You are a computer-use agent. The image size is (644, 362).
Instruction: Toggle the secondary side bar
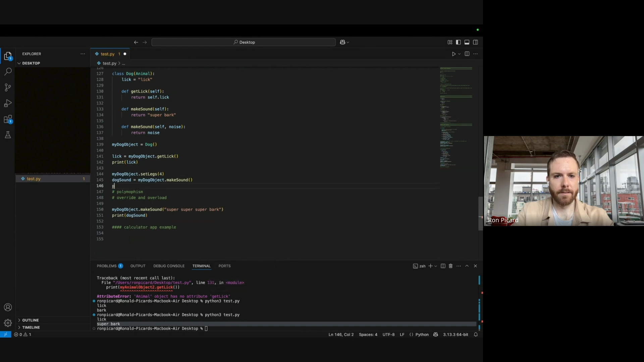(475, 42)
